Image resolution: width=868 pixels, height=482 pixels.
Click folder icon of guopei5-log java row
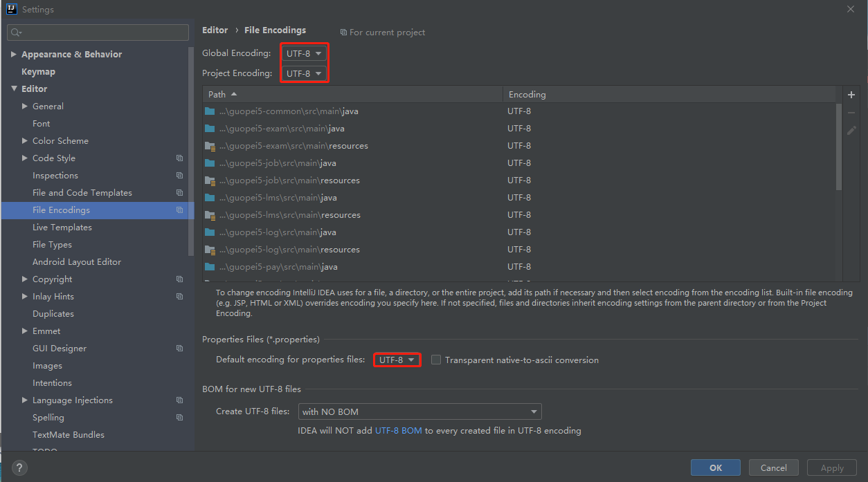click(x=210, y=232)
